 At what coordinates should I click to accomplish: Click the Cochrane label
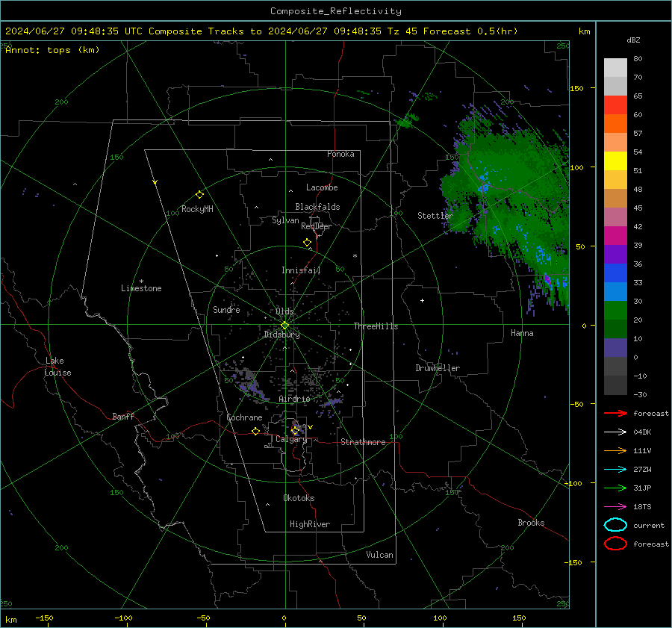[244, 417]
